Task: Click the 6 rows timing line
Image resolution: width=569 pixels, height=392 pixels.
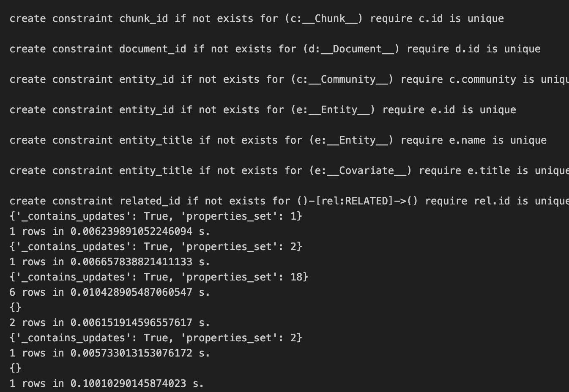Action: coord(109,292)
